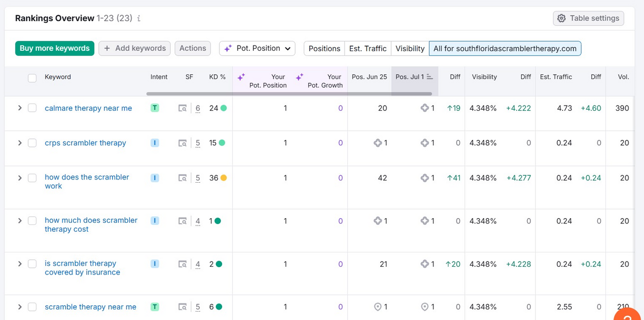644x320 pixels.
Task: Click the horizontal scrollbar under the table header
Action: [x=289, y=94]
